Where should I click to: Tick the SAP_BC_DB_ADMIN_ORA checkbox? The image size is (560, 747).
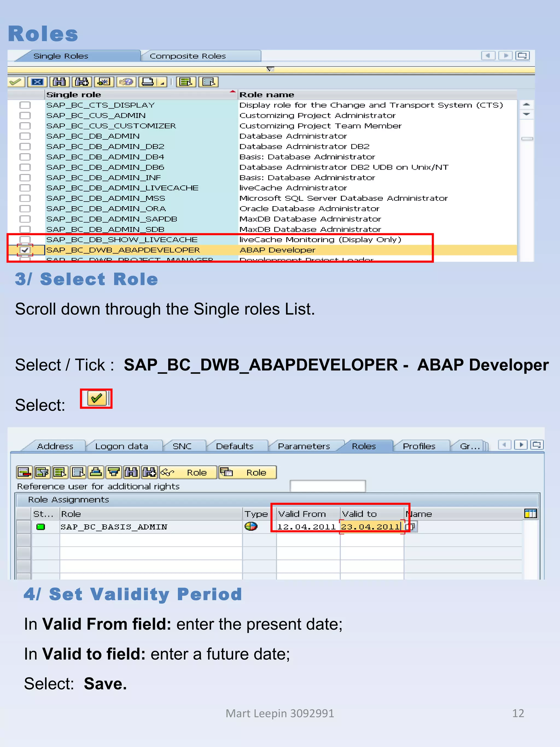pos(25,209)
